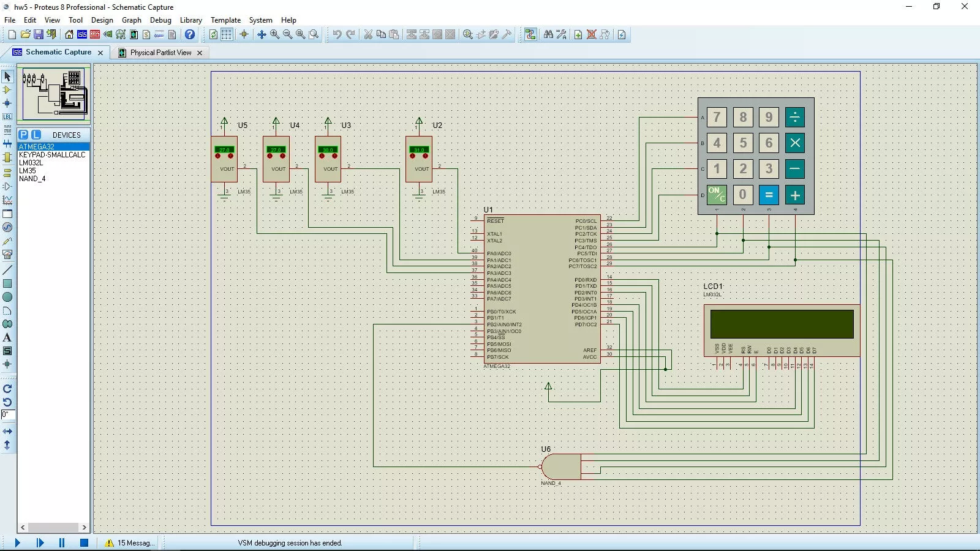Click the Save Project disk icon
This screenshot has width=980, height=551.
tap(38, 34)
